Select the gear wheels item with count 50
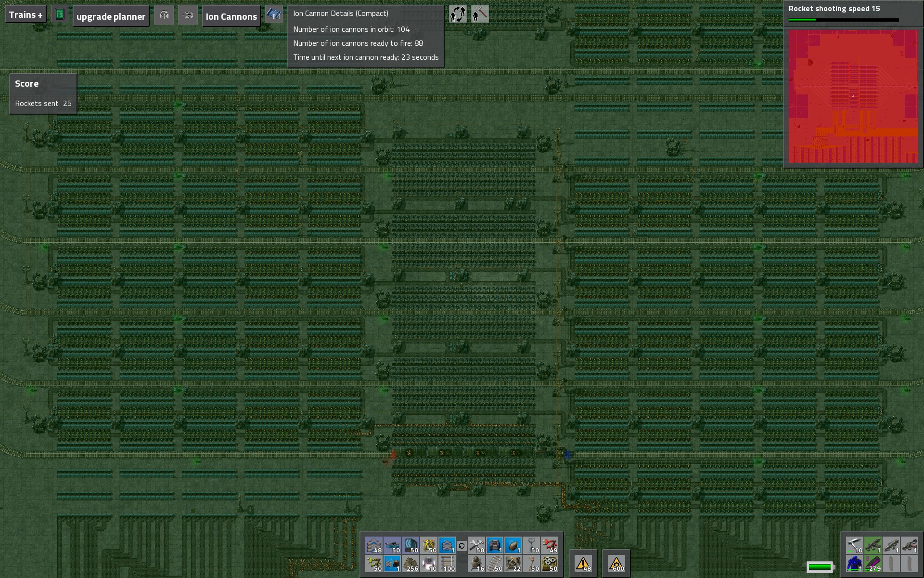Image resolution: width=924 pixels, height=578 pixels. (550, 564)
